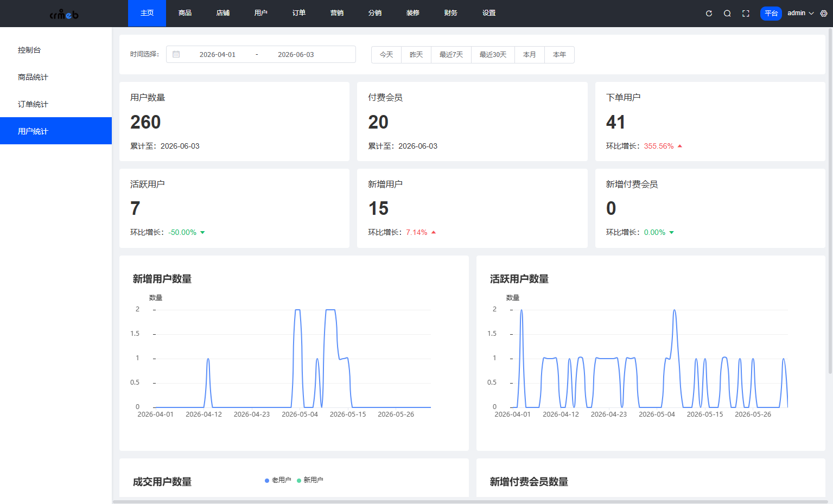Click the 新增付费会员数量 chart title
The width and height of the screenshot is (833, 504).
pyautogui.click(x=529, y=482)
